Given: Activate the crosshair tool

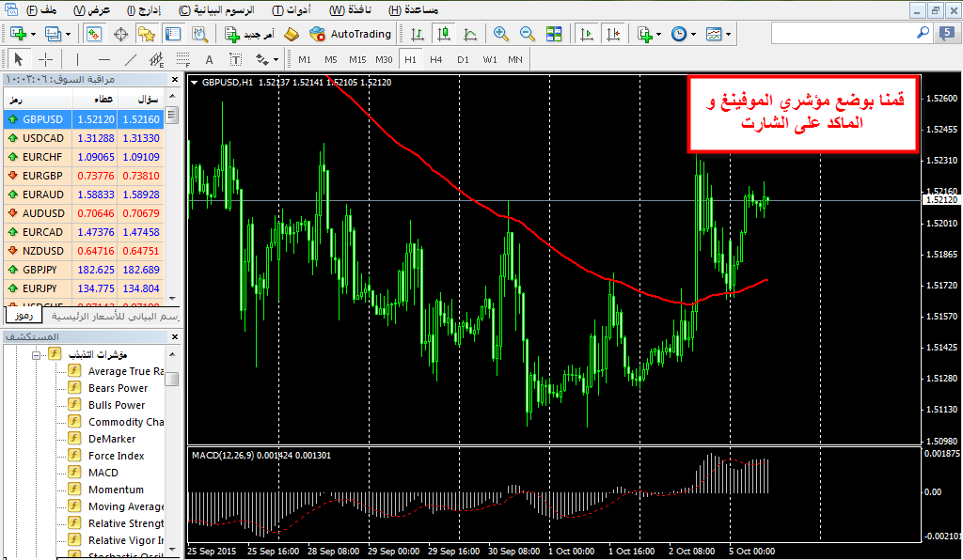Looking at the screenshot, I should click(x=45, y=59).
